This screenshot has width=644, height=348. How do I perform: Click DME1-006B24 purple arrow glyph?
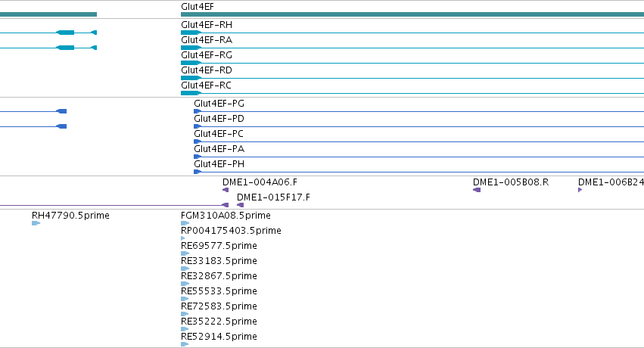[580, 190]
